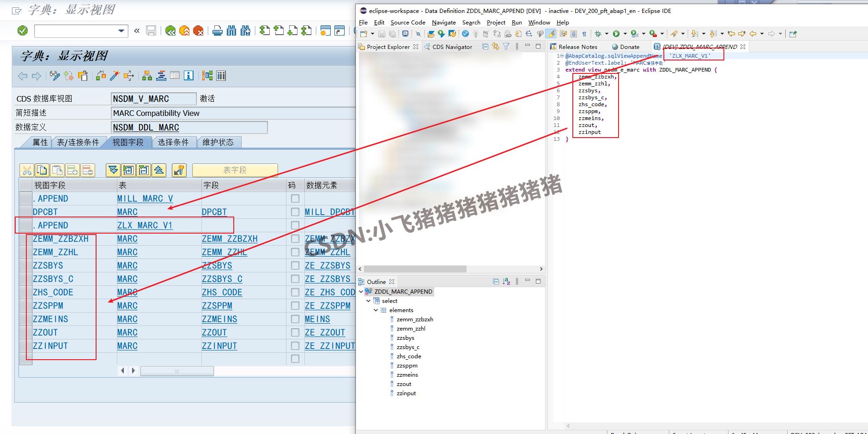The image size is (868, 434).
Task: Click the Save icon in the SAP toolbar
Action: [x=151, y=31]
